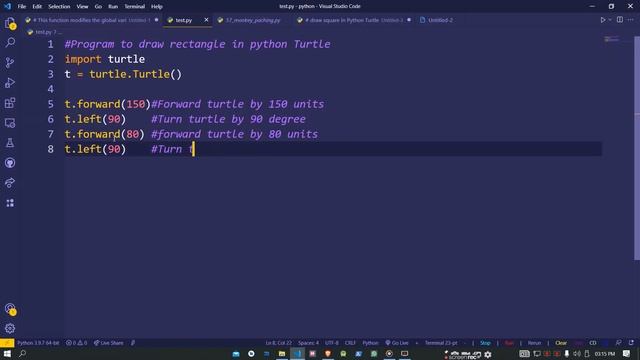Viewport: 640px width, 360px height.
Task: Open the errors and warnings problems indicator
Action: coord(76,343)
